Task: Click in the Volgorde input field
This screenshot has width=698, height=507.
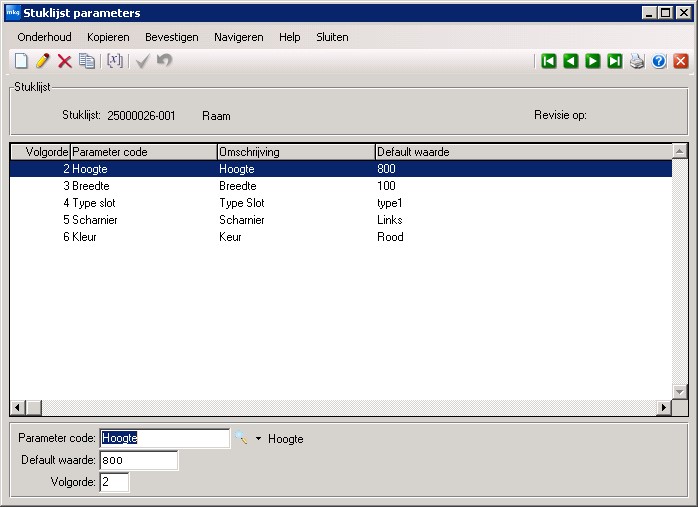Action: point(114,482)
